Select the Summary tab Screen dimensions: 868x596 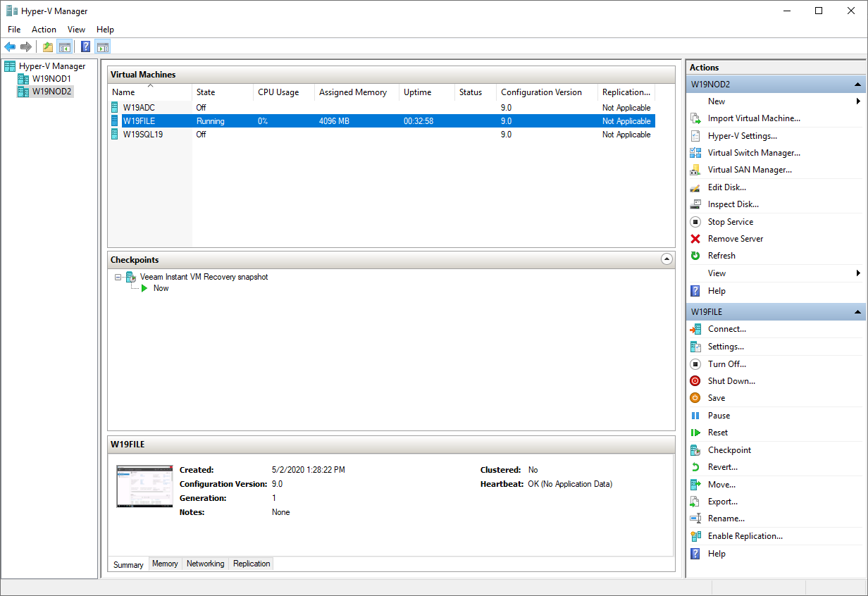(x=128, y=564)
